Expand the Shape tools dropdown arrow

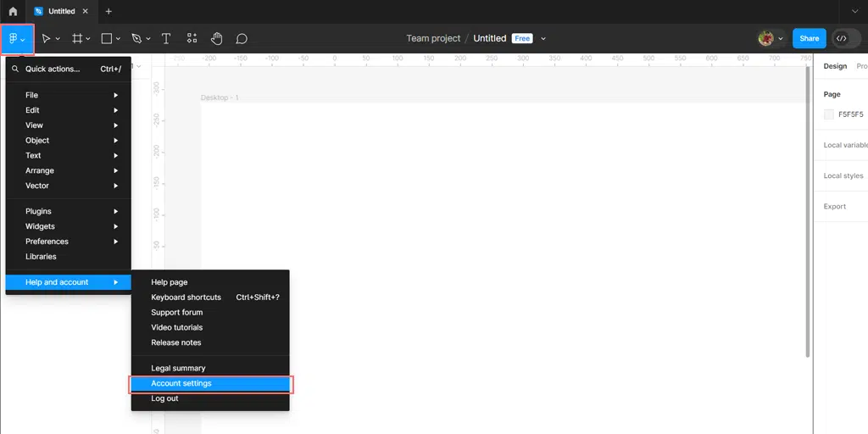(x=118, y=39)
